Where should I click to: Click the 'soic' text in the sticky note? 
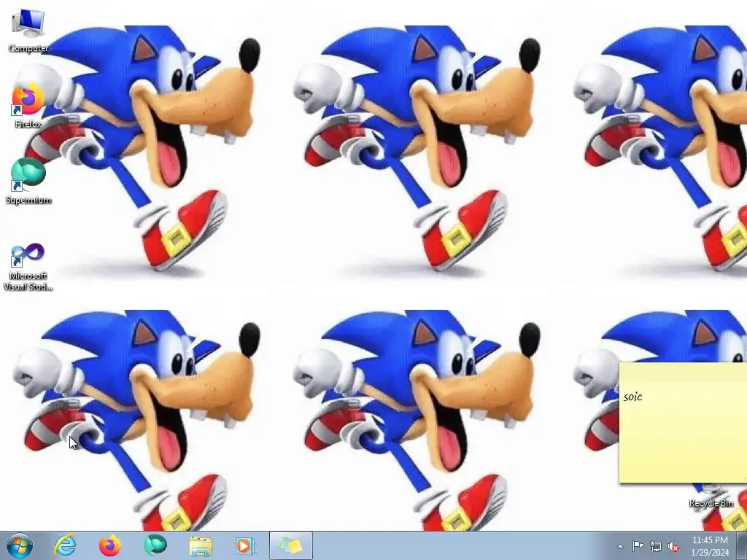pyautogui.click(x=632, y=397)
